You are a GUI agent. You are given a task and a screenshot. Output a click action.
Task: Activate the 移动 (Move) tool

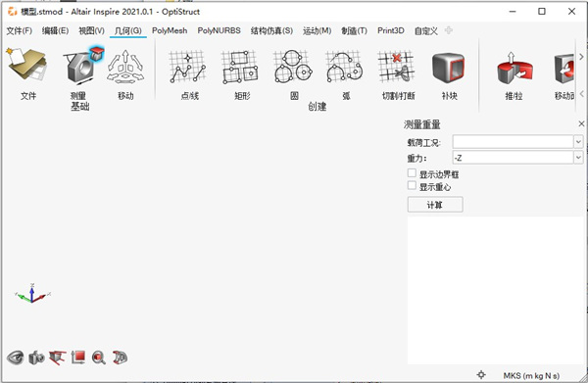(x=125, y=67)
